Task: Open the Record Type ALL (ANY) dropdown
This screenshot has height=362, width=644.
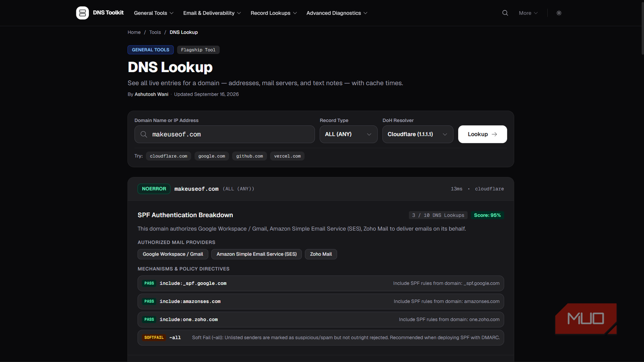Action: coord(348,134)
